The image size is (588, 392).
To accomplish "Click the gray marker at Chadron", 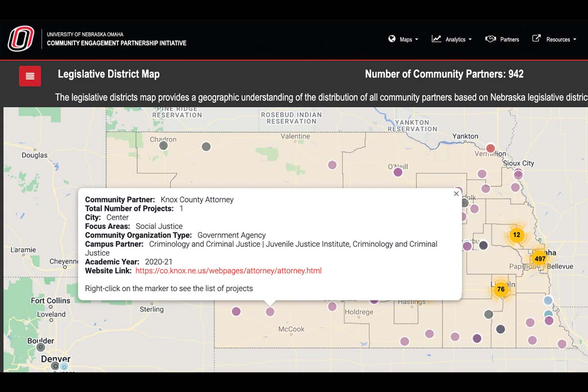I will (164, 146).
